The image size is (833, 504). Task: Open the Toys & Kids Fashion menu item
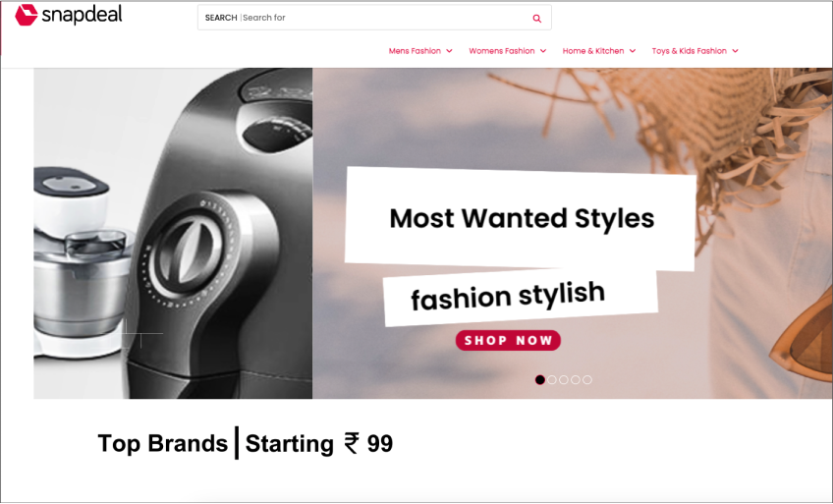[689, 51]
